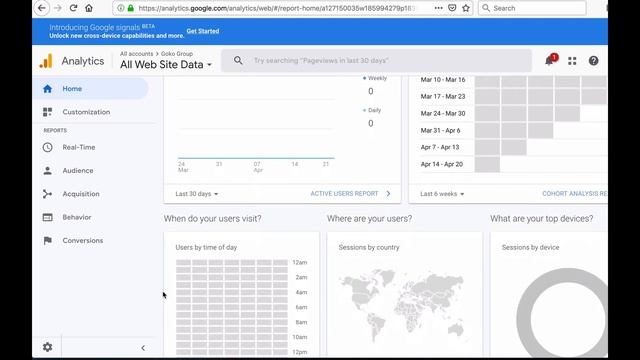
Task: Open the Conversions reports section
Action: 82,240
